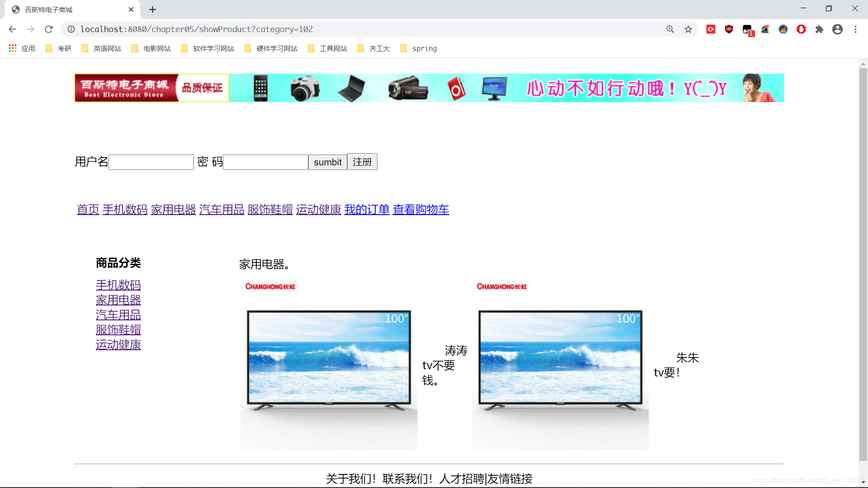Viewport: 868px width, 488px height.
Task: Bookmark this page with the star icon
Action: click(688, 29)
